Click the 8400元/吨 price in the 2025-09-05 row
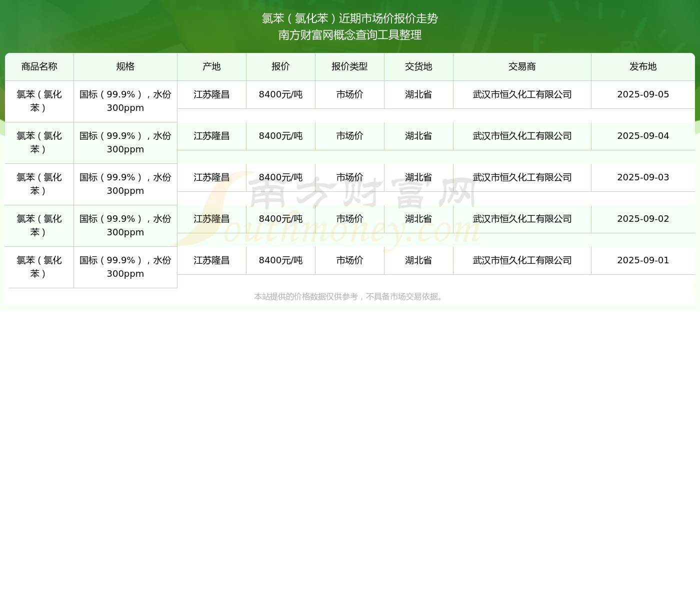The width and height of the screenshot is (700, 602). pos(281,94)
